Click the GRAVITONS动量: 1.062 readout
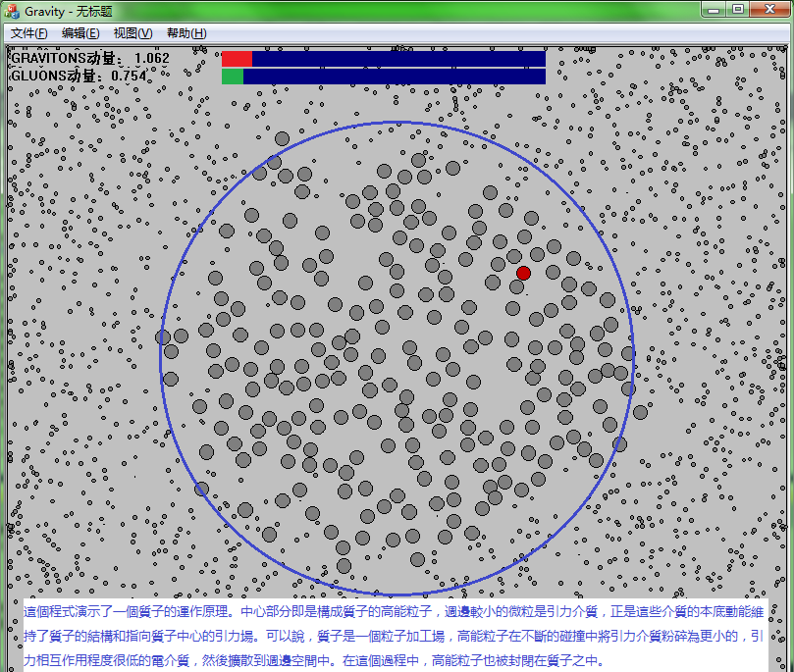794x672 pixels. [90, 58]
